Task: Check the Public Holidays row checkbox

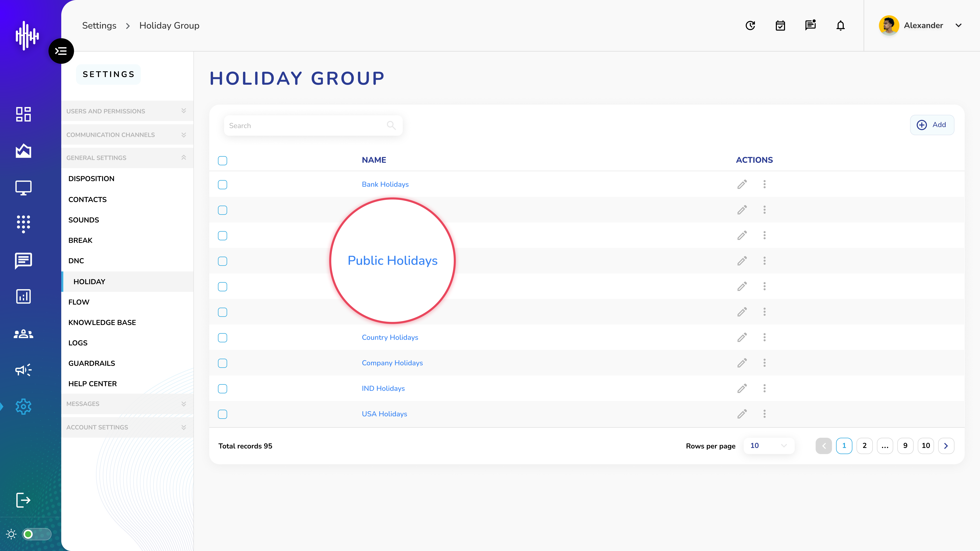Action: (x=223, y=261)
